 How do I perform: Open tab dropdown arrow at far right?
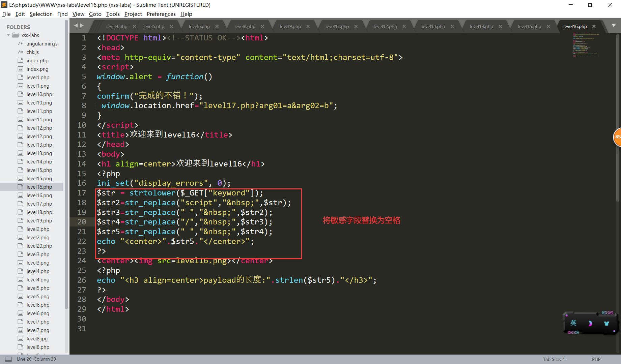point(614,26)
